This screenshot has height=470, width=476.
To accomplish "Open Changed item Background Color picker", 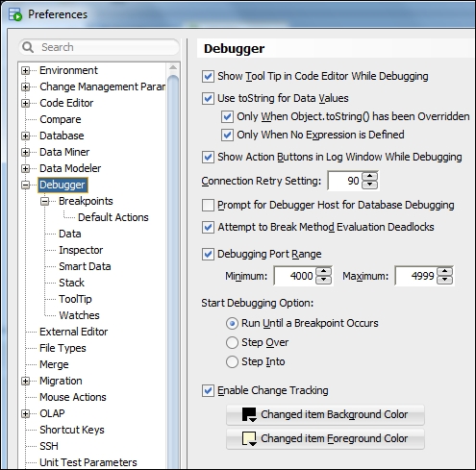I will pyautogui.click(x=325, y=415).
